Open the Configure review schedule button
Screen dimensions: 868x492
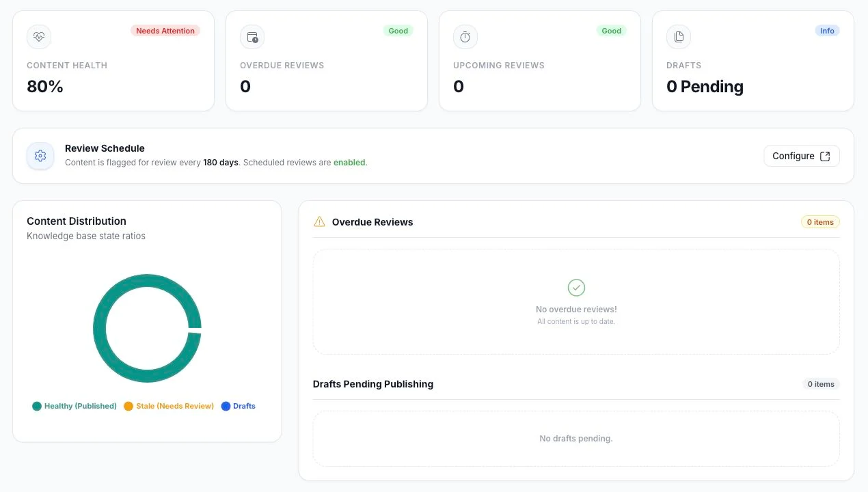point(801,156)
